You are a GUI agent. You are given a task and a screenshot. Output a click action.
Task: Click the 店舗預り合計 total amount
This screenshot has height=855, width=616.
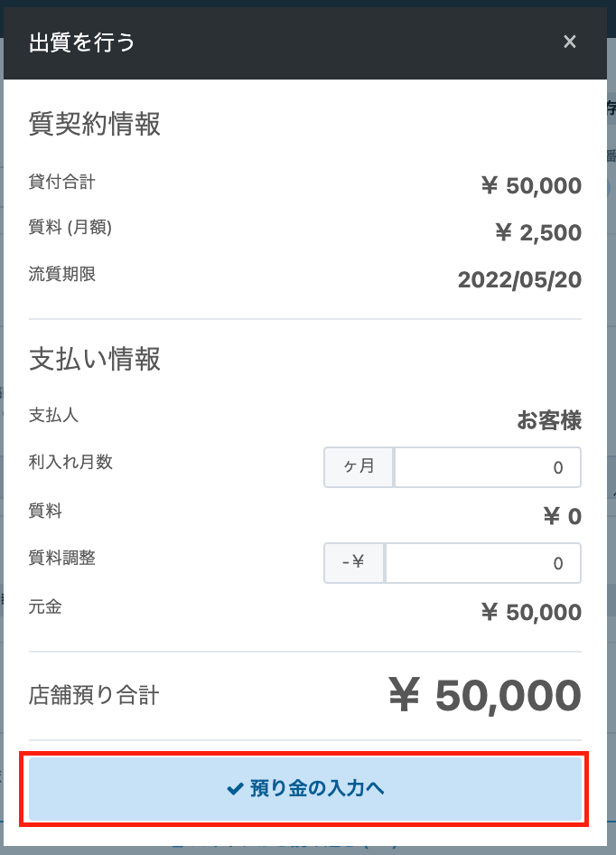(484, 695)
